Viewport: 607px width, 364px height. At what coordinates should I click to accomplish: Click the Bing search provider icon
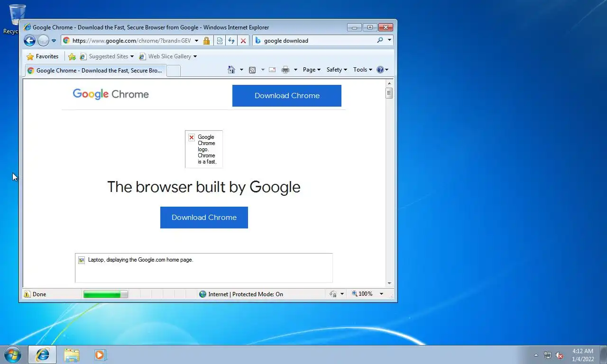pyautogui.click(x=258, y=41)
